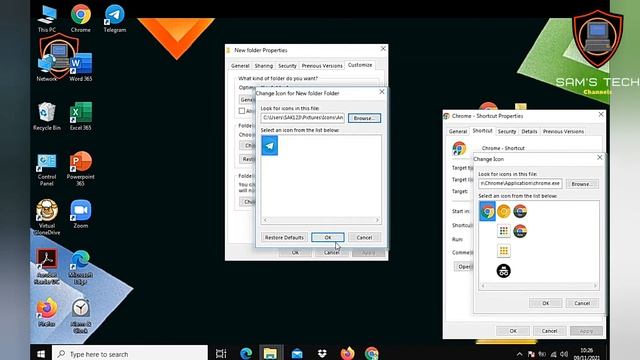Open Zoom desktop shortcut
Image resolution: width=640 pixels, height=360 pixels.
tap(81, 214)
